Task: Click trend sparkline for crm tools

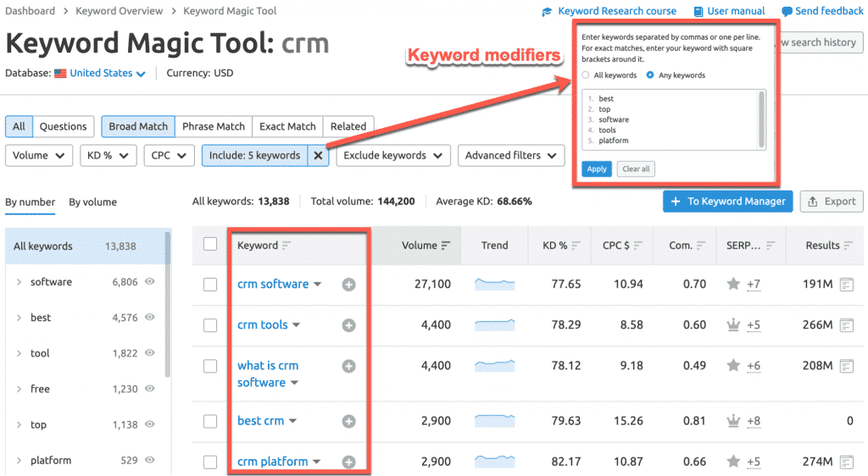Action: pyautogui.click(x=494, y=325)
